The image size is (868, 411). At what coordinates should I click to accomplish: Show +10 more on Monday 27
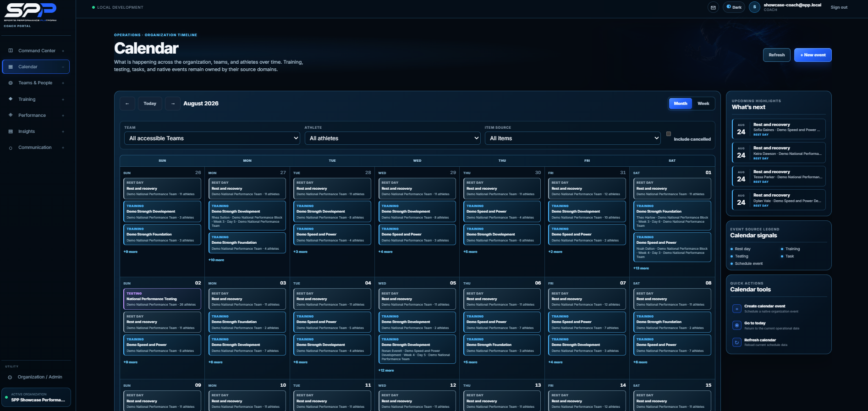tap(216, 260)
